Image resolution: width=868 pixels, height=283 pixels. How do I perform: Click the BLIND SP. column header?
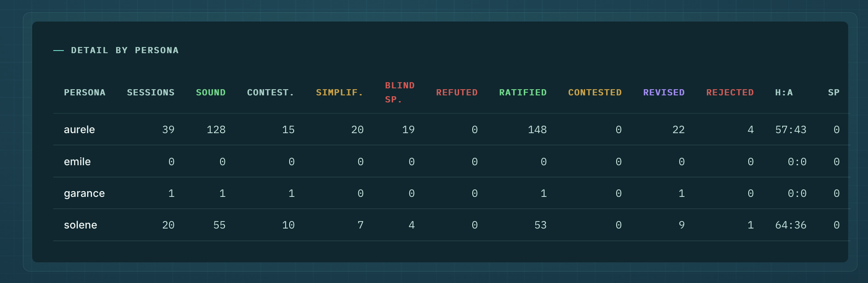(399, 93)
